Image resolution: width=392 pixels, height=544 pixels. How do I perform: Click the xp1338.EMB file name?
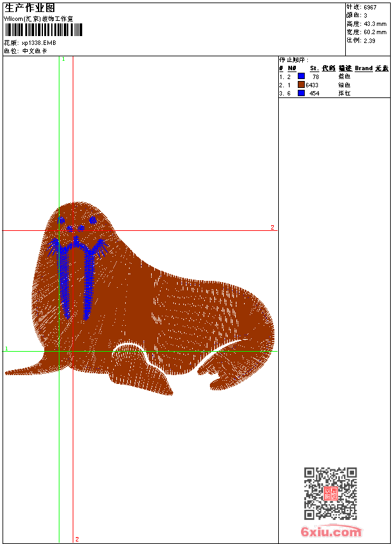[x=39, y=43]
